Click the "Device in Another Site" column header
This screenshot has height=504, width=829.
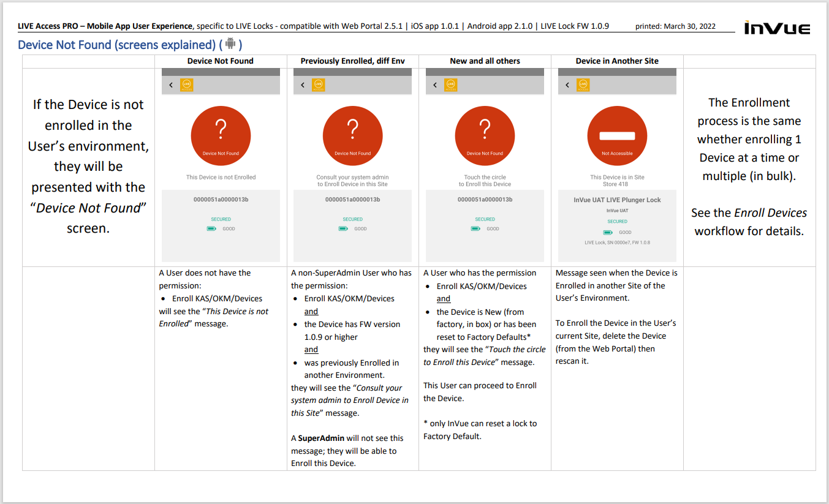tap(618, 61)
